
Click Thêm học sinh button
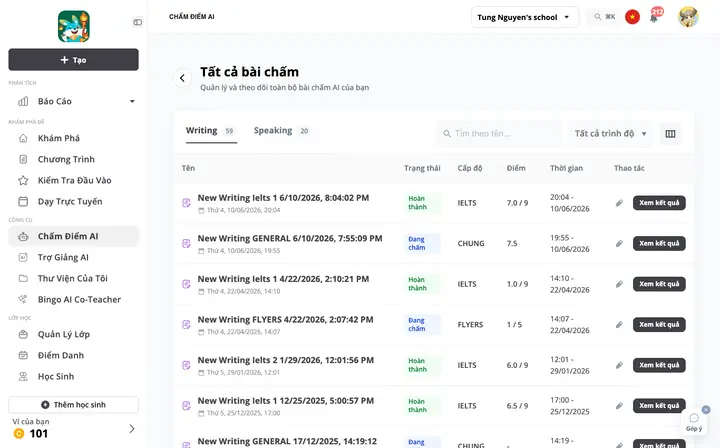click(x=73, y=405)
